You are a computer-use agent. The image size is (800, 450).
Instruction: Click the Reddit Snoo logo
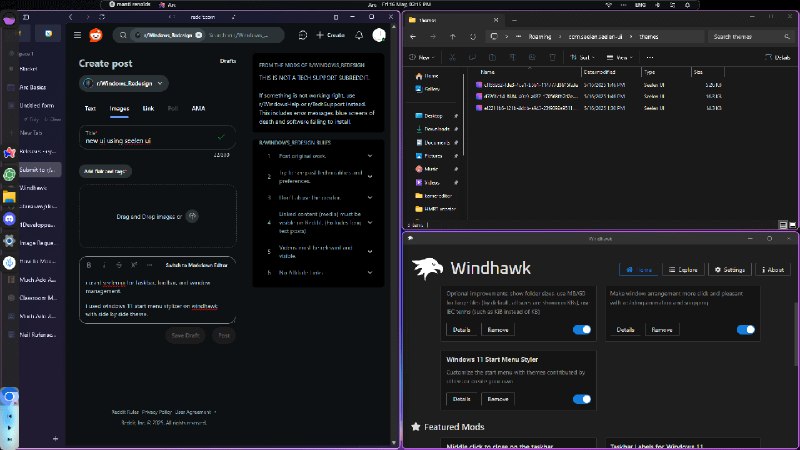tap(96, 35)
